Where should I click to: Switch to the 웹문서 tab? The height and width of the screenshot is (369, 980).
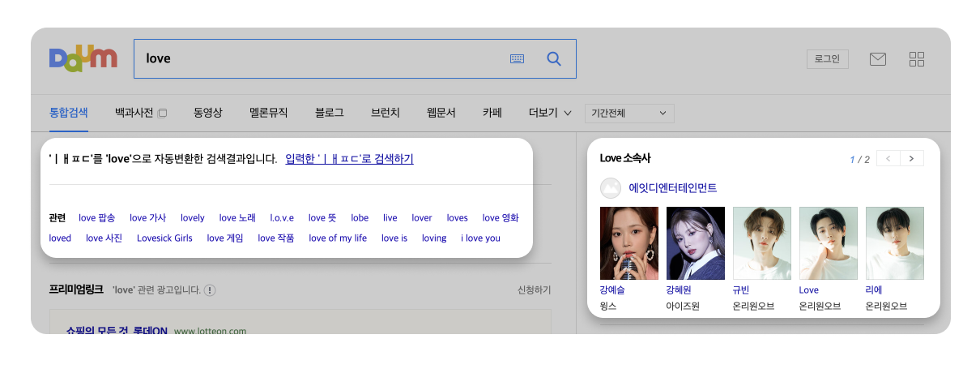[441, 113]
